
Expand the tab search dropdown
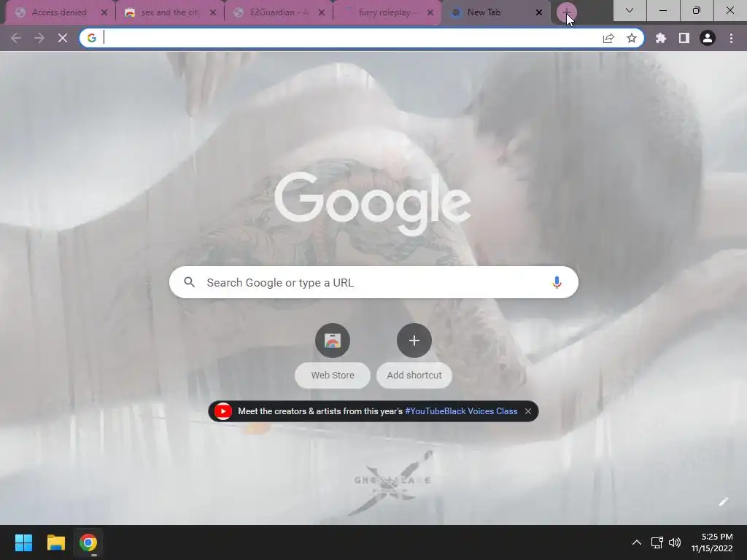630,10
